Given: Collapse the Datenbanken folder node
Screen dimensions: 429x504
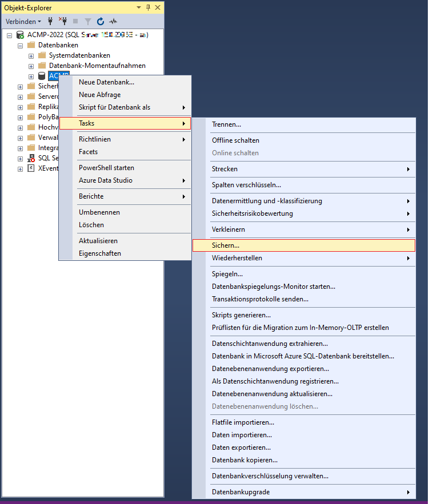Looking at the screenshot, I should click(20, 45).
